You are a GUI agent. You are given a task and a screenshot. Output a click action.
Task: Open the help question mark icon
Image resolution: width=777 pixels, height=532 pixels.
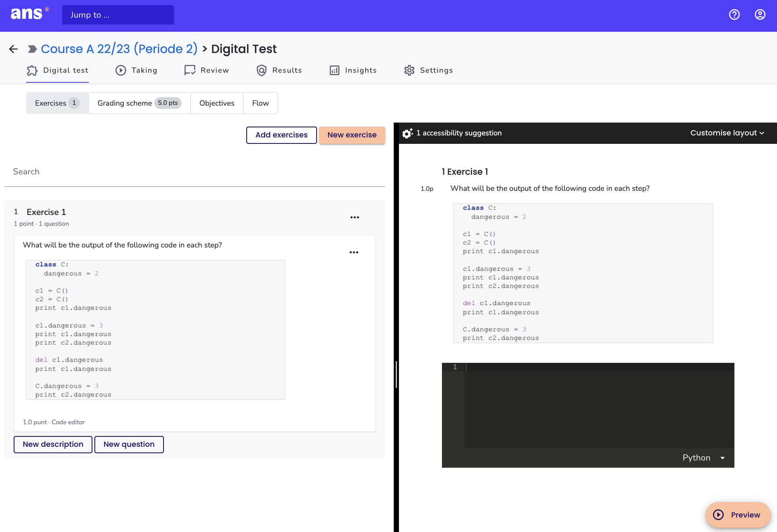pyautogui.click(x=734, y=14)
